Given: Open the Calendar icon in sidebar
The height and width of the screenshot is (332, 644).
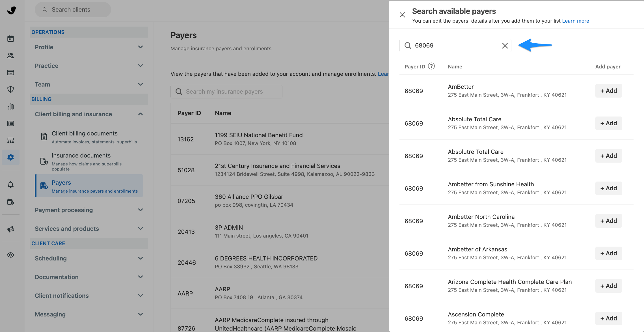Looking at the screenshot, I should (10, 38).
